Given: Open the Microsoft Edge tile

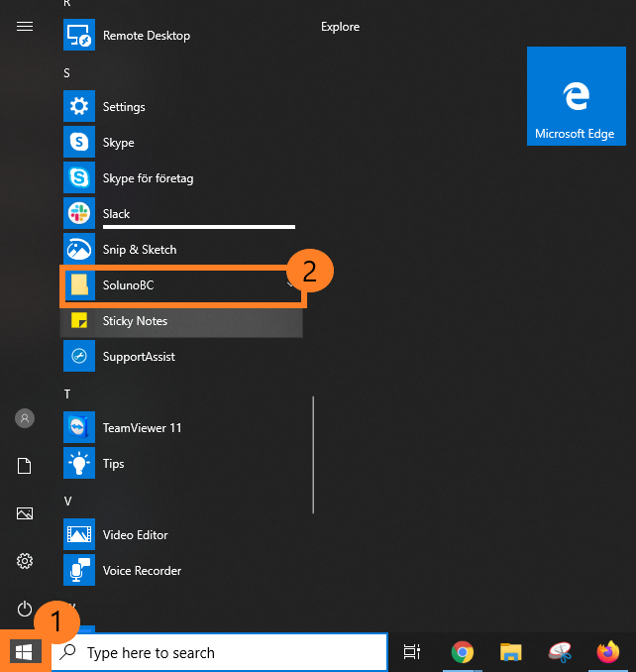Looking at the screenshot, I should coord(576,96).
